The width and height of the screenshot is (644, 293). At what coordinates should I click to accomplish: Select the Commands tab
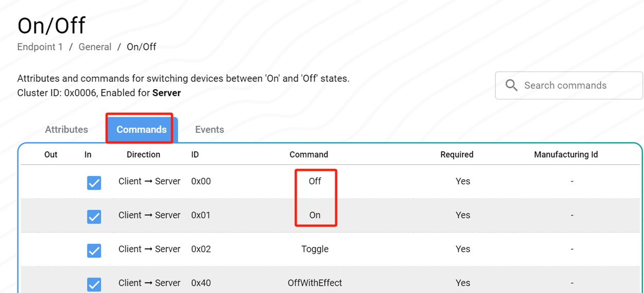pyautogui.click(x=141, y=130)
